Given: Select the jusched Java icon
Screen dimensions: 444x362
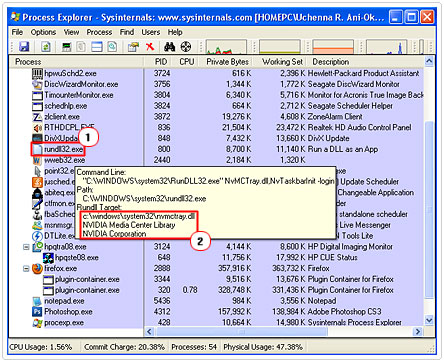Looking at the screenshot, I should pyautogui.click(x=37, y=182).
